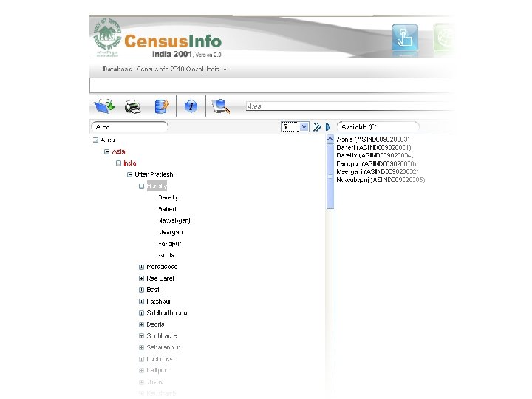Expand the Sonbhadra tree node
The image size is (532, 399).
click(141, 336)
